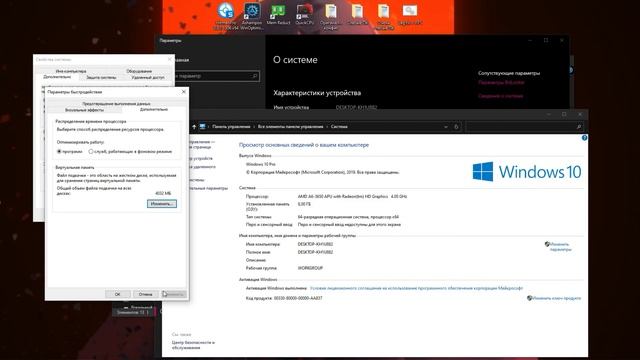The width and height of the screenshot is (640, 360).
Task: Click the computer icon in the address bar
Action: 202,127
